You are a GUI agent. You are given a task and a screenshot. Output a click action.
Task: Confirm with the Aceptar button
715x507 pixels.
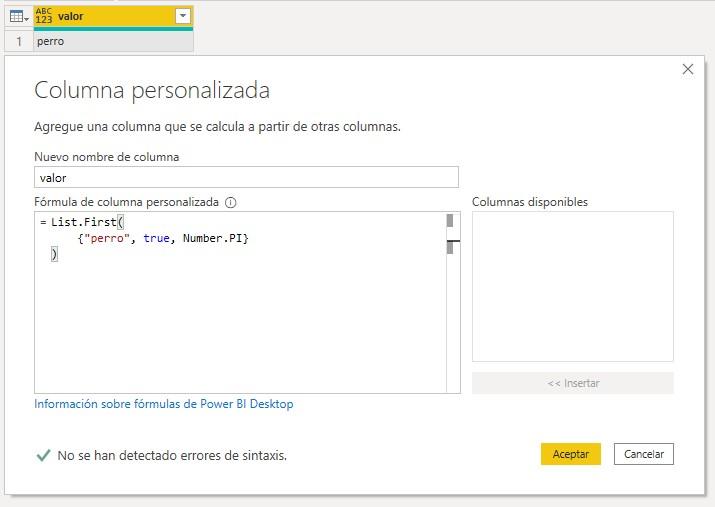click(570, 454)
